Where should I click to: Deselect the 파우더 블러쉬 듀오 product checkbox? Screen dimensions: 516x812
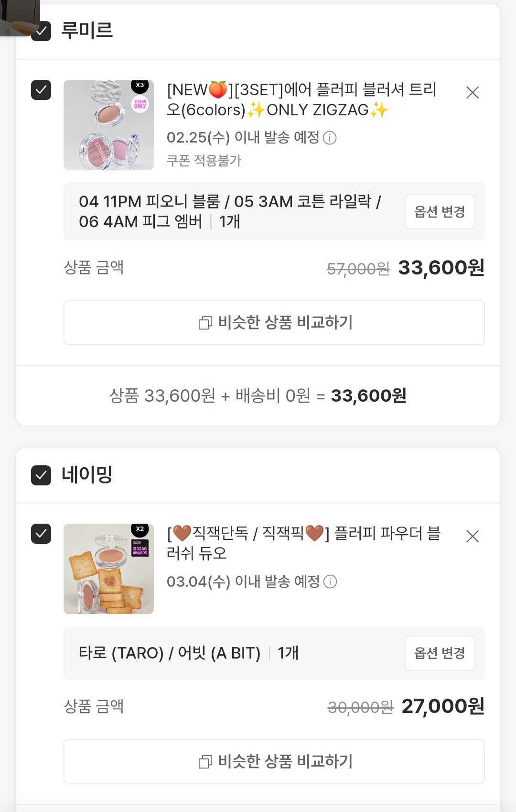click(41, 534)
